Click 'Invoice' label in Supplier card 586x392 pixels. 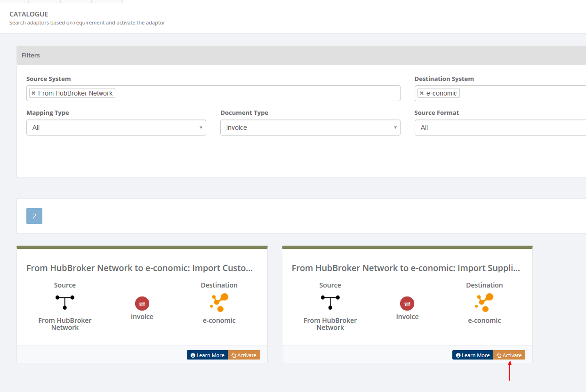click(x=407, y=317)
